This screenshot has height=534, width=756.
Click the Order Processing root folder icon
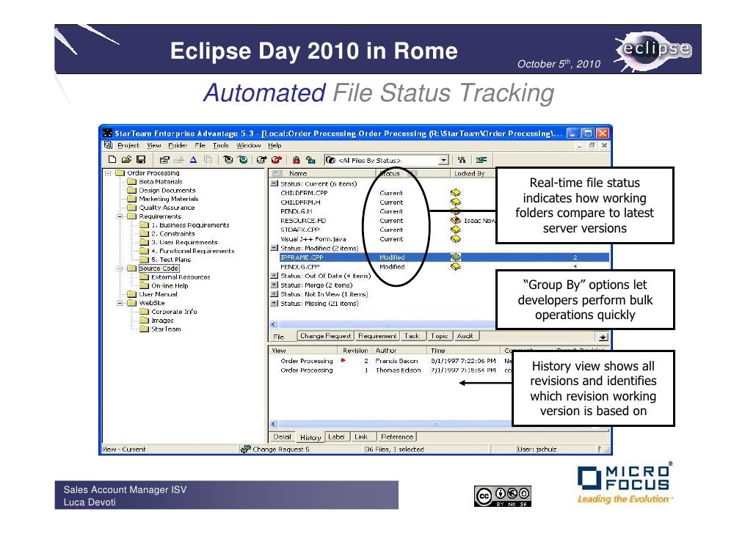[120, 173]
